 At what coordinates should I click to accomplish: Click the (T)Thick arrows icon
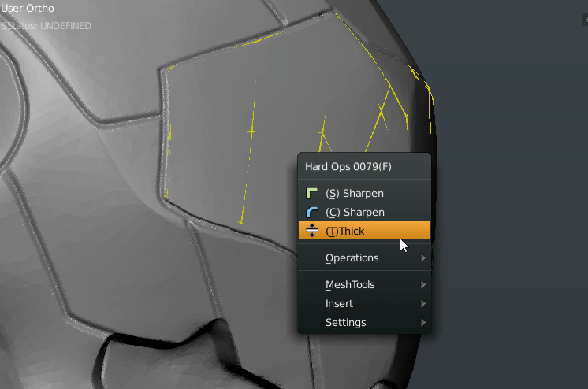[311, 231]
